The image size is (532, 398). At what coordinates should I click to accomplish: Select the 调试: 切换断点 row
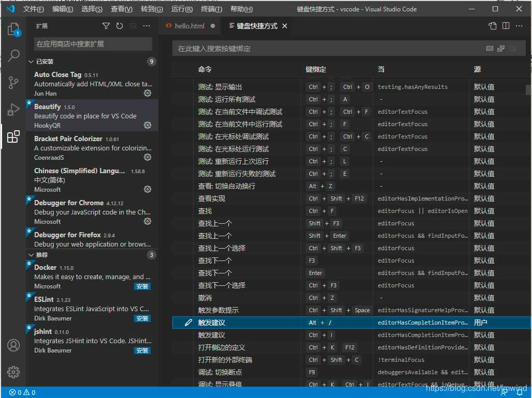point(351,372)
